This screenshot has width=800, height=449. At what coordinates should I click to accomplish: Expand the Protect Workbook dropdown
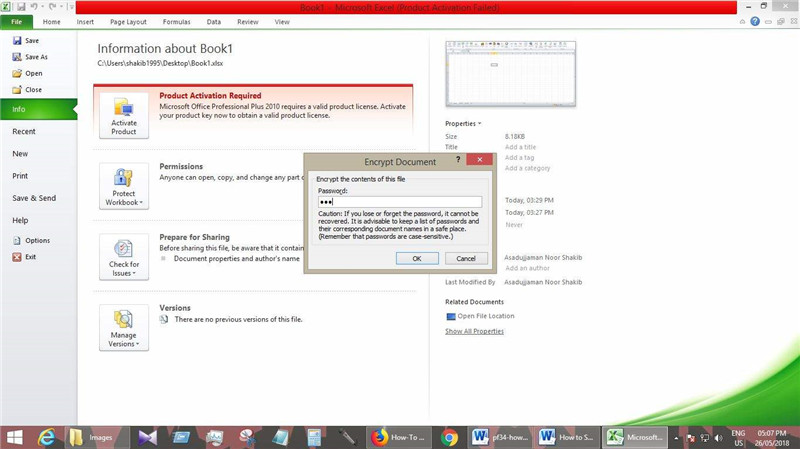(124, 187)
